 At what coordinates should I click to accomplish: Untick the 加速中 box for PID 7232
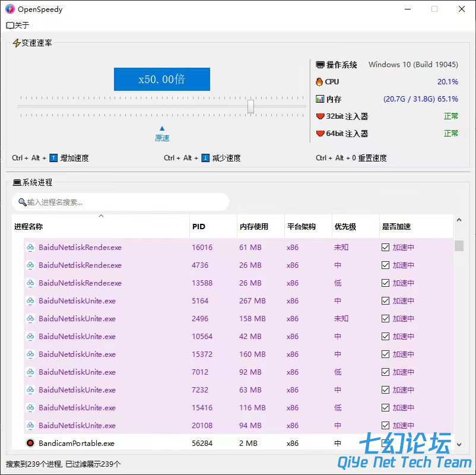(385, 390)
